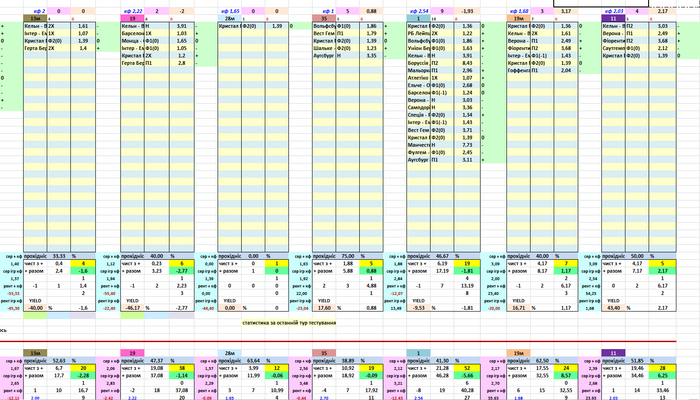
Task: Select the 'кф 2,22' header cell
Action: pos(133,11)
